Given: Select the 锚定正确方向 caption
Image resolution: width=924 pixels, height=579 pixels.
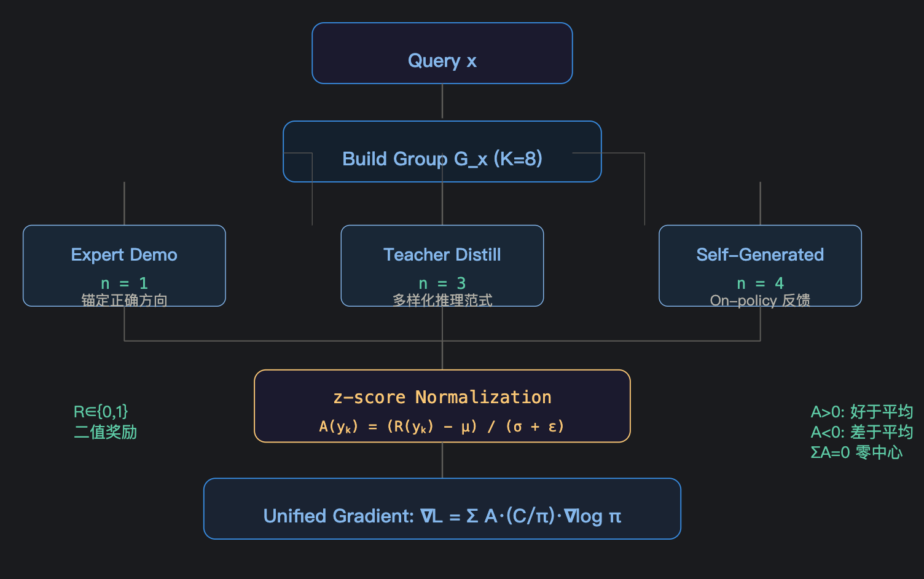Looking at the screenshot, I should [x=124, y=300].
